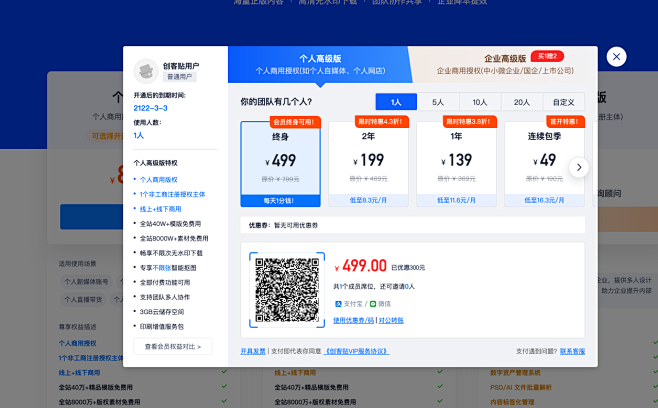
Task: Click 1个非工商注册授权主体 privilege item
Action: (172, 194)
